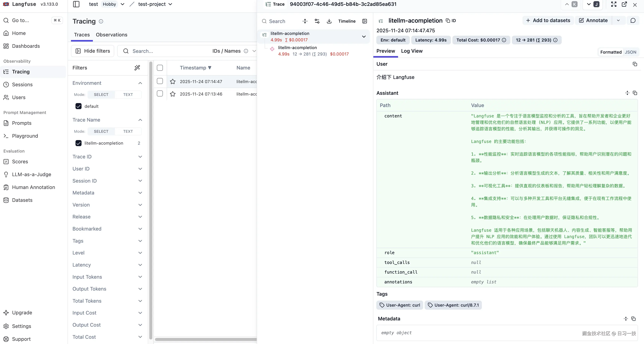This screenshot has width=644, height=344.
Task: Clear all filters with wand icon
Action: click(137, 68)
